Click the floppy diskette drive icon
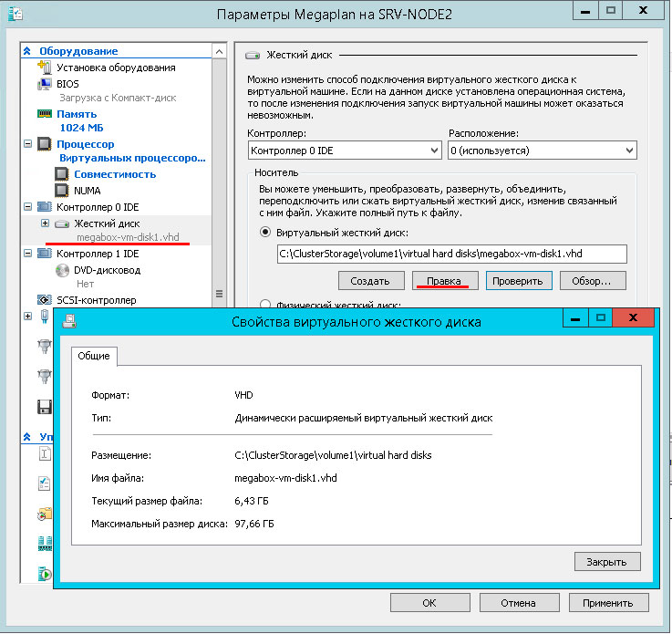 [44, 407]
